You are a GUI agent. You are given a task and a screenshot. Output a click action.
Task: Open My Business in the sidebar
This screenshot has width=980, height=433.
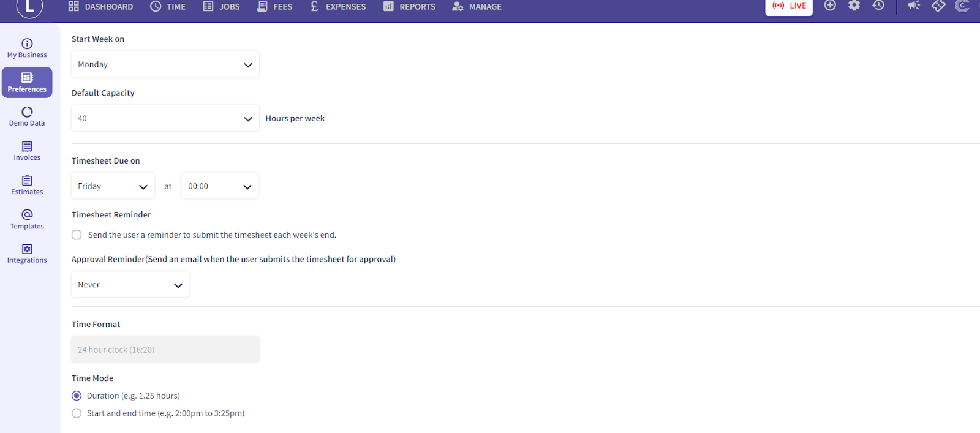pyautogui.click(x=27, y=48)
